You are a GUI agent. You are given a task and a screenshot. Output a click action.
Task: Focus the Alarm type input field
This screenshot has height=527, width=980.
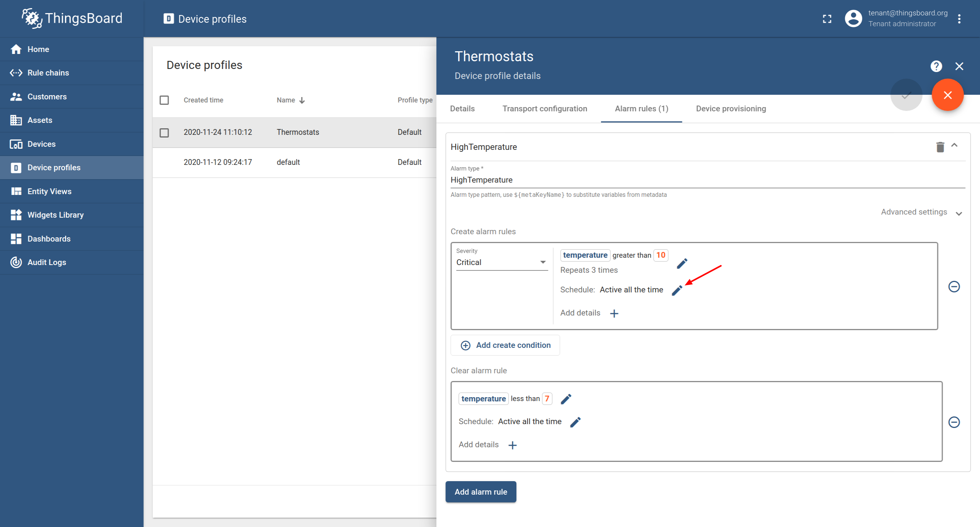(707, 180)
